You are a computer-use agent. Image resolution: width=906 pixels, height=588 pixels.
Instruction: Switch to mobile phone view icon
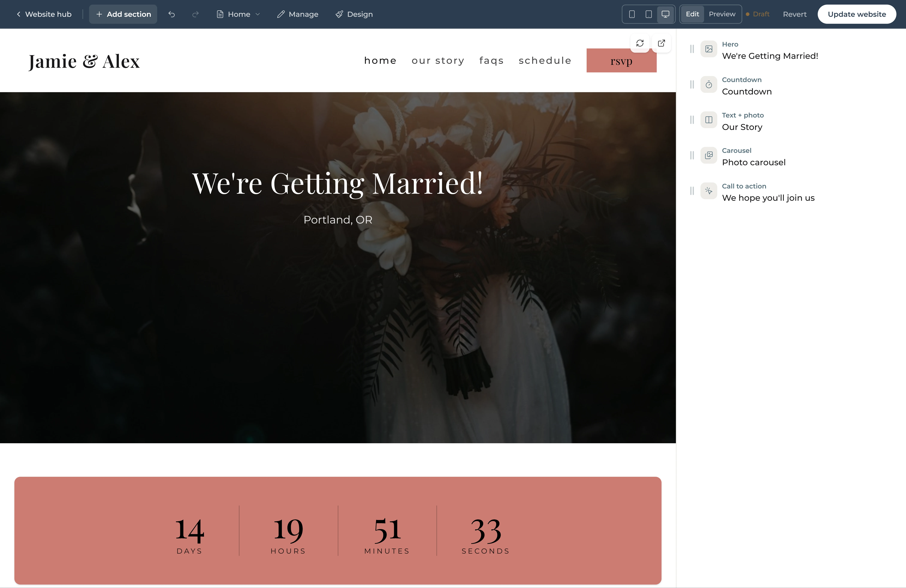[x=632, y=14]
